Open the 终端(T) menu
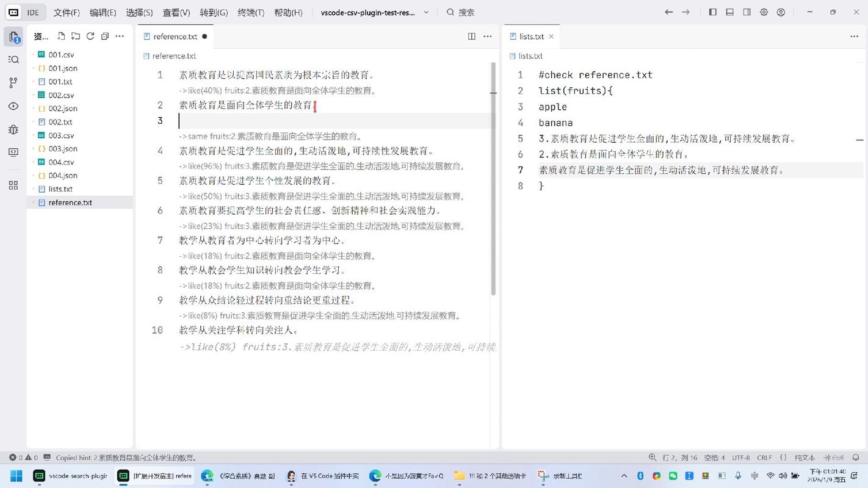 pos(251,12)
